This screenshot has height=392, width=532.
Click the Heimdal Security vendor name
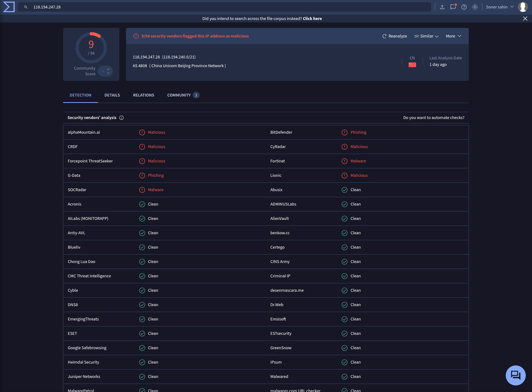[x=83, y=362]
